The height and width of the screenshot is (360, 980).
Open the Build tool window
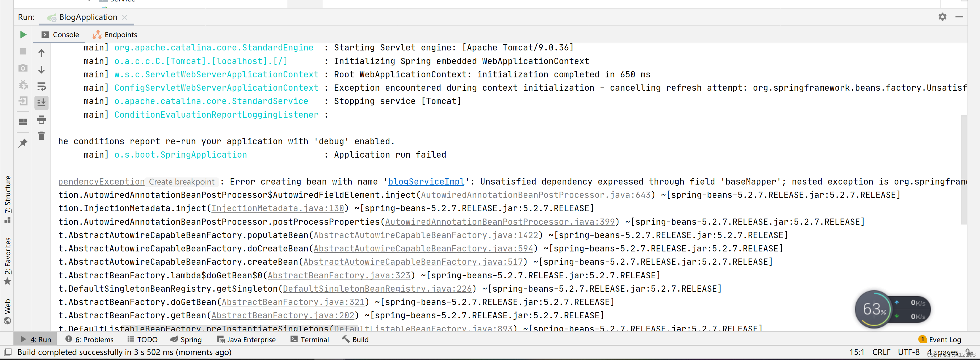pos(355,340)
